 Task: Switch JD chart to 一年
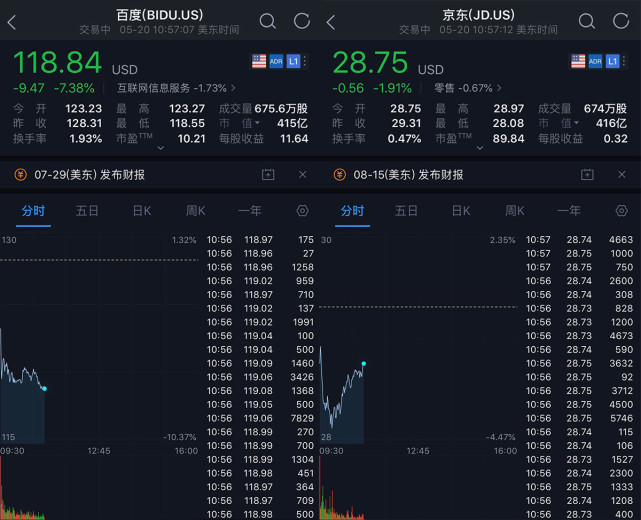569,211
